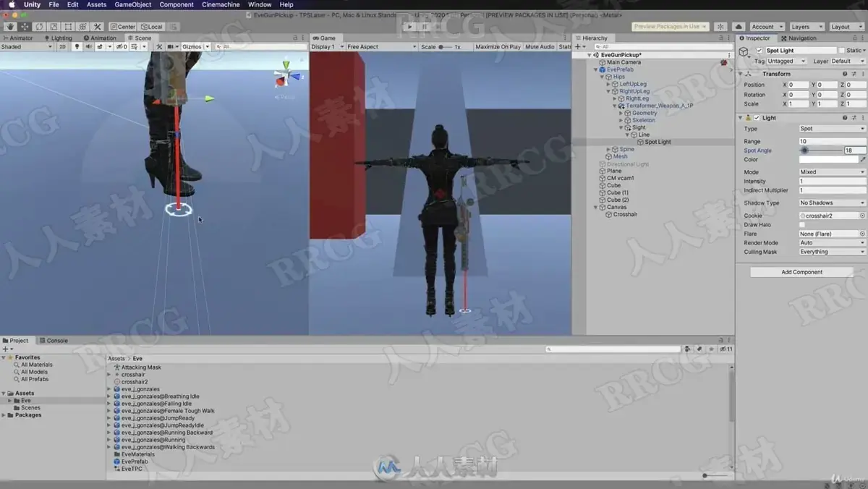Open the light Type dropdown
Viewport: 868px width, 489px height.
click(832, 129)
